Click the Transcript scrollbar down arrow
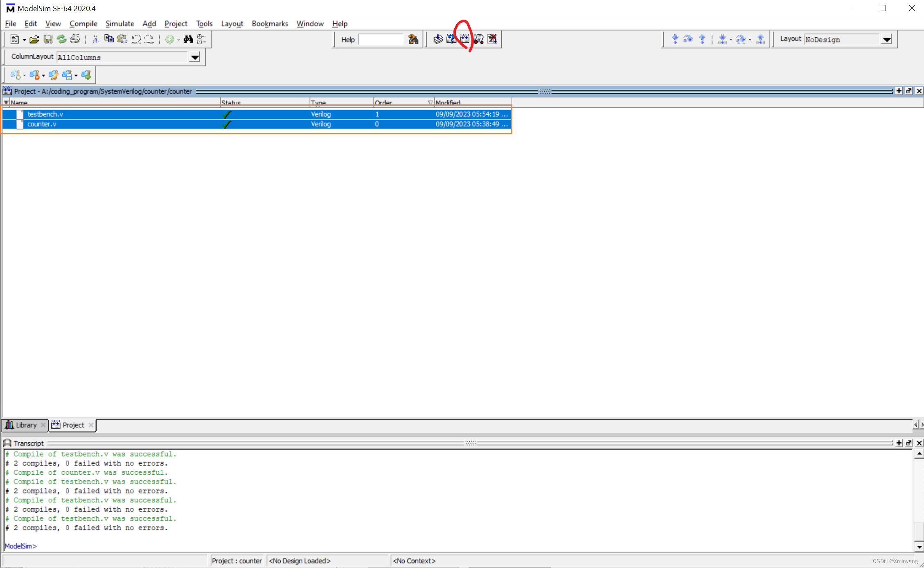 tap(919, 547)
